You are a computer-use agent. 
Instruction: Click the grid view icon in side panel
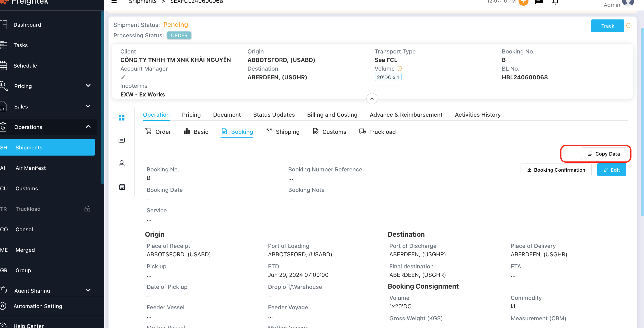(x=122, y=118)
